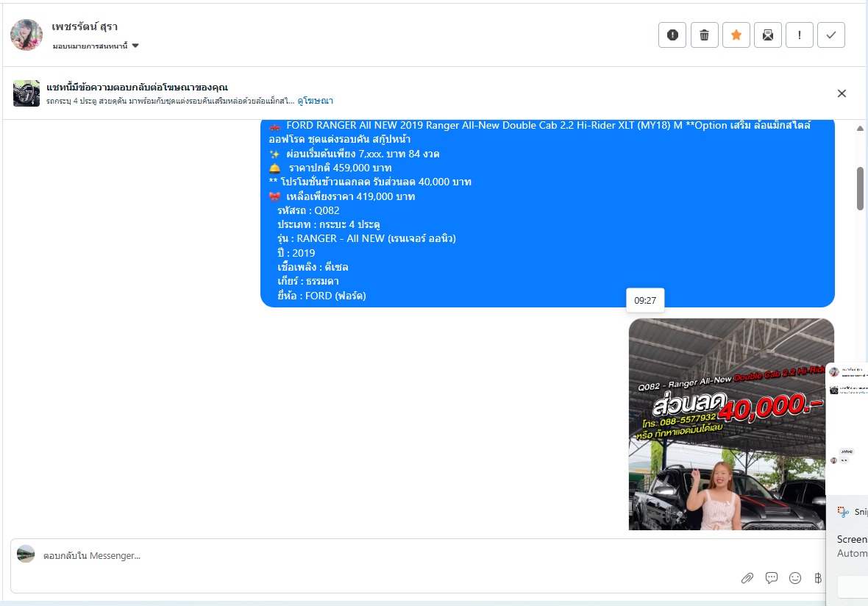Select the installment 7,xxx บาท 84 งวด line
The width and height of the screenshot is (868, 606).
(x=363, y=154)
